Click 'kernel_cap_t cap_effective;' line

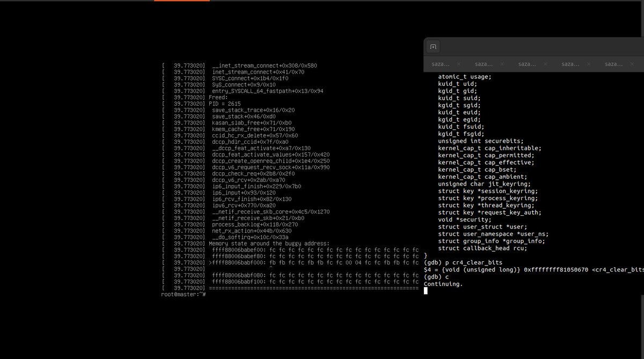tap(486, 163)
